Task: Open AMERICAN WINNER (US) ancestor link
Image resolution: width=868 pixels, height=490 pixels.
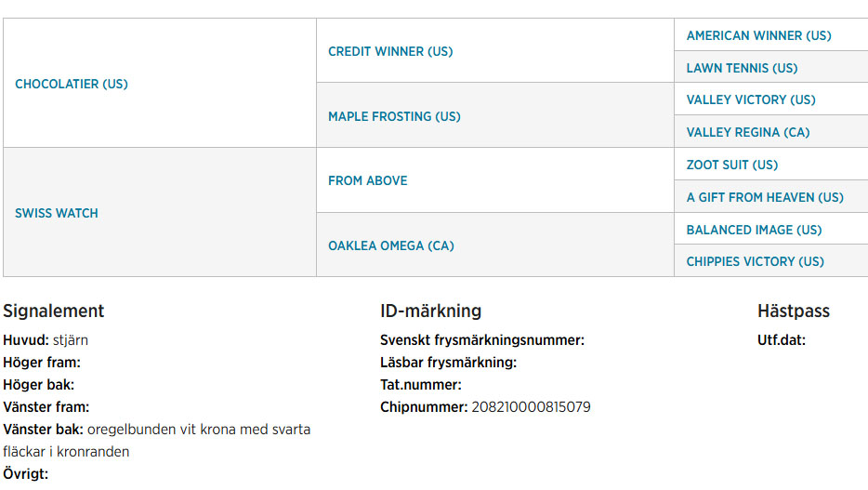Action: coord(759,36)
